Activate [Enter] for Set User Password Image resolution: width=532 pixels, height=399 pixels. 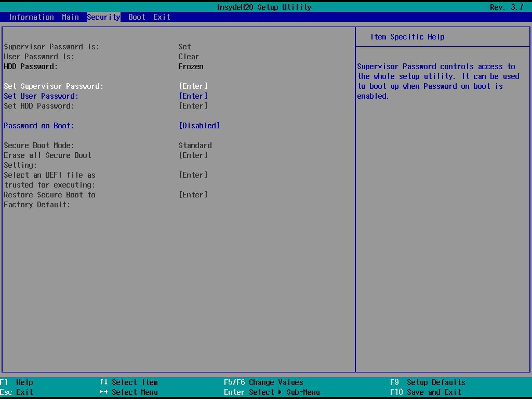click(193, 96)
